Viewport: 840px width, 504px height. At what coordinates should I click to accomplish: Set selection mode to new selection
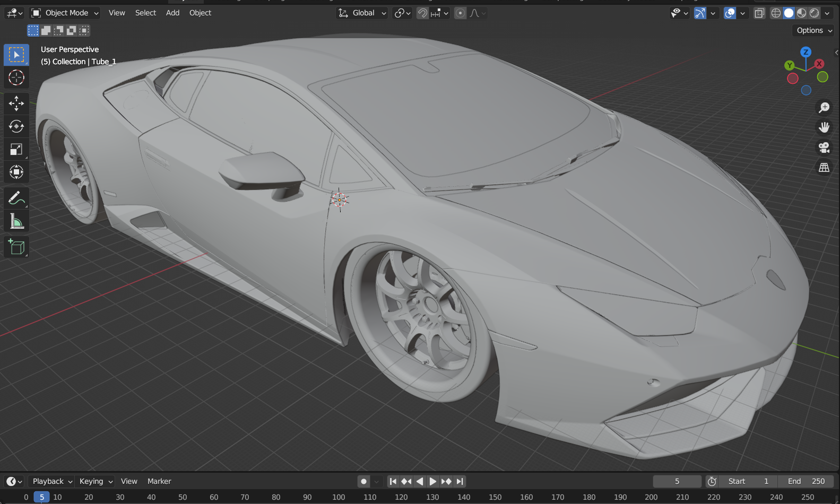click(x=33, y=30)
